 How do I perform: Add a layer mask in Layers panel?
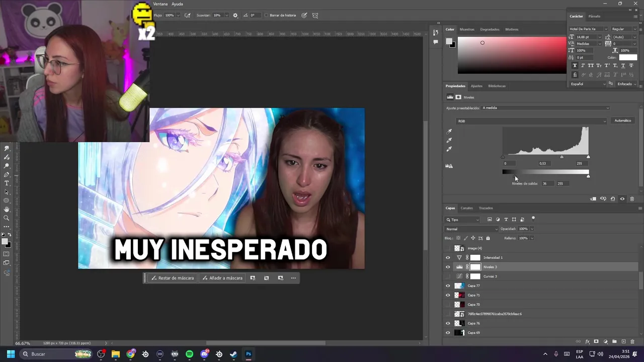point(596,341)
